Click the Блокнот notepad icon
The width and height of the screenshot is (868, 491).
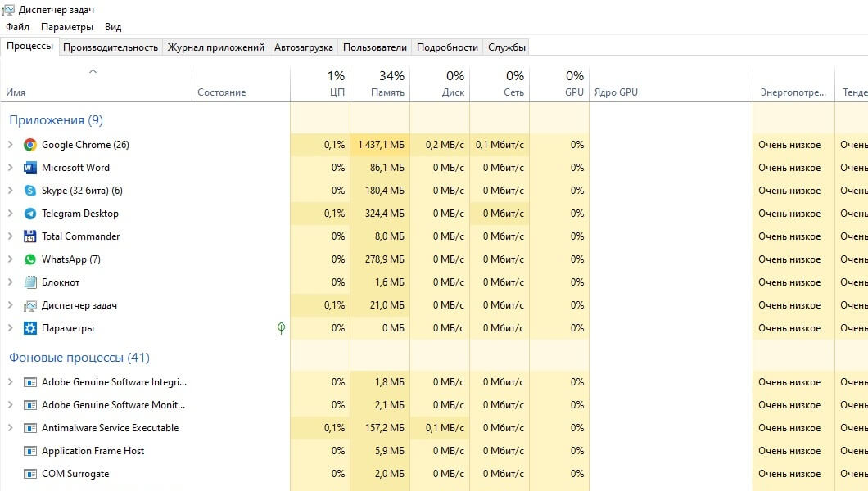(x=30, y=282)
